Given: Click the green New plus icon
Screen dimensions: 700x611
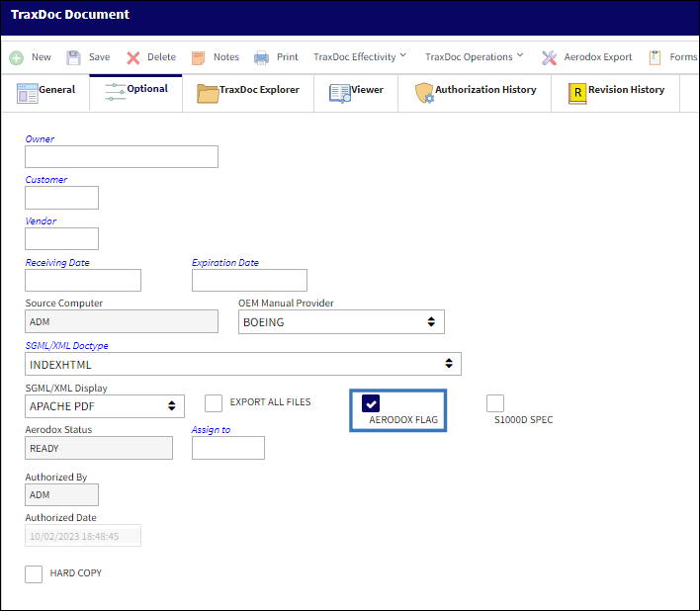Looking at the screenshot, I should (x=17, y=58).
